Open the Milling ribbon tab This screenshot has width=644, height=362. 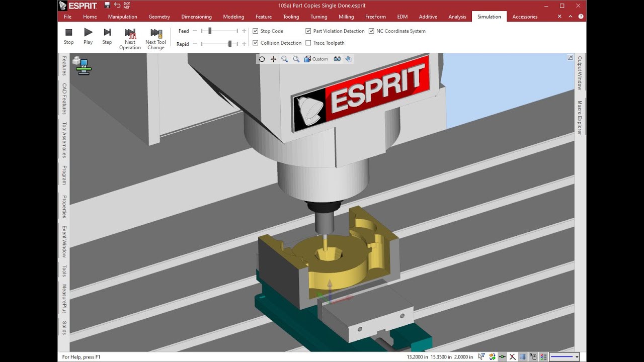(x=346, y=17)
